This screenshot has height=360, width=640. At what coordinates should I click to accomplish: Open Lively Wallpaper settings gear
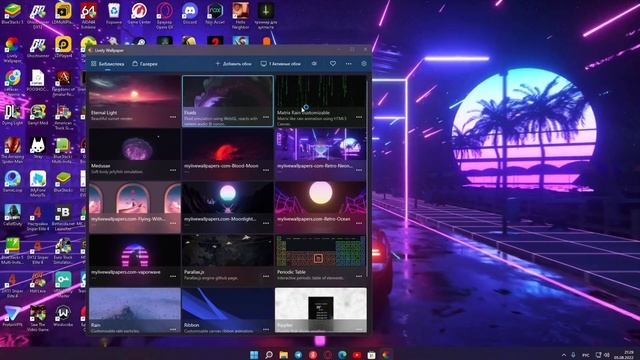364,64
